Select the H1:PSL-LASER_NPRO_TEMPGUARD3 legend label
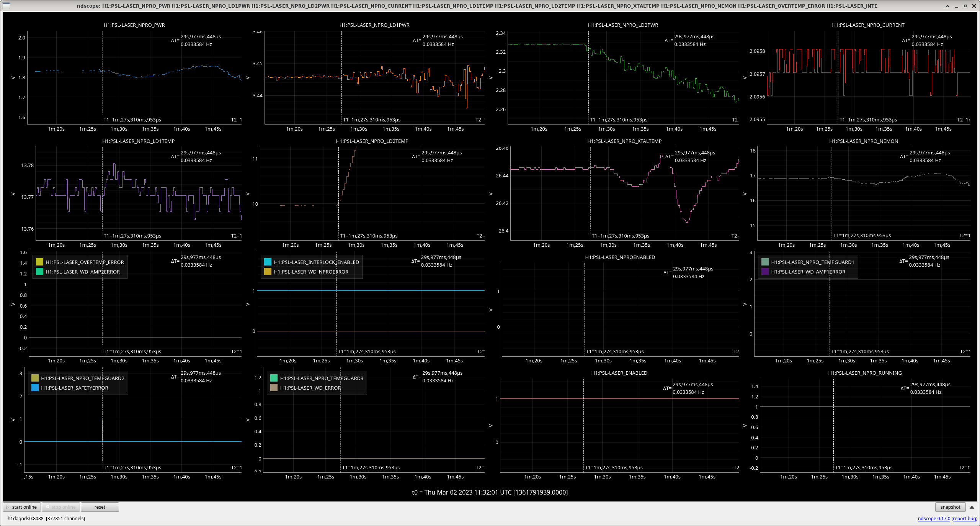The image size is (980, 526). [322, 378]
